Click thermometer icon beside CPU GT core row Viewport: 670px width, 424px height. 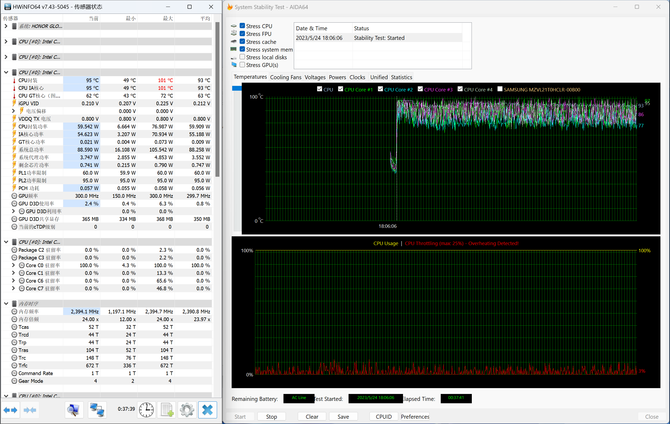(14, 96)
